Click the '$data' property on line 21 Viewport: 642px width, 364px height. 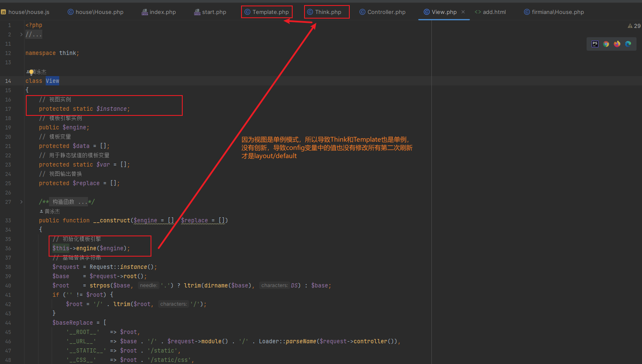[x=81, y=146]
